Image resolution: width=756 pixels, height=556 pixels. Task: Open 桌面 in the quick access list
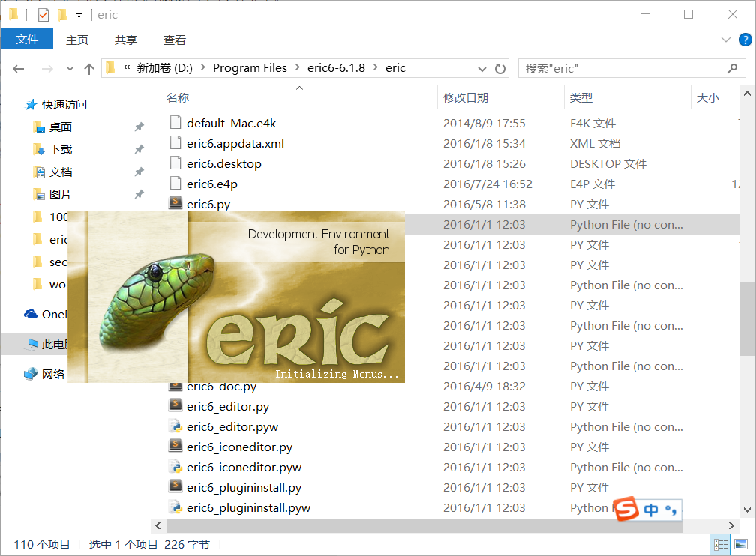[x=60, y=127]
